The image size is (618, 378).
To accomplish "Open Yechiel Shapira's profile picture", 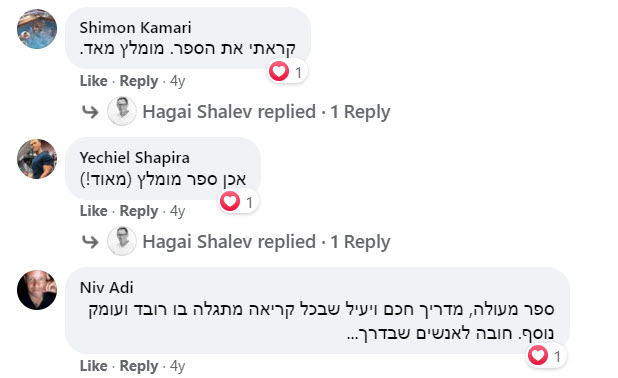I will [37, 159].
